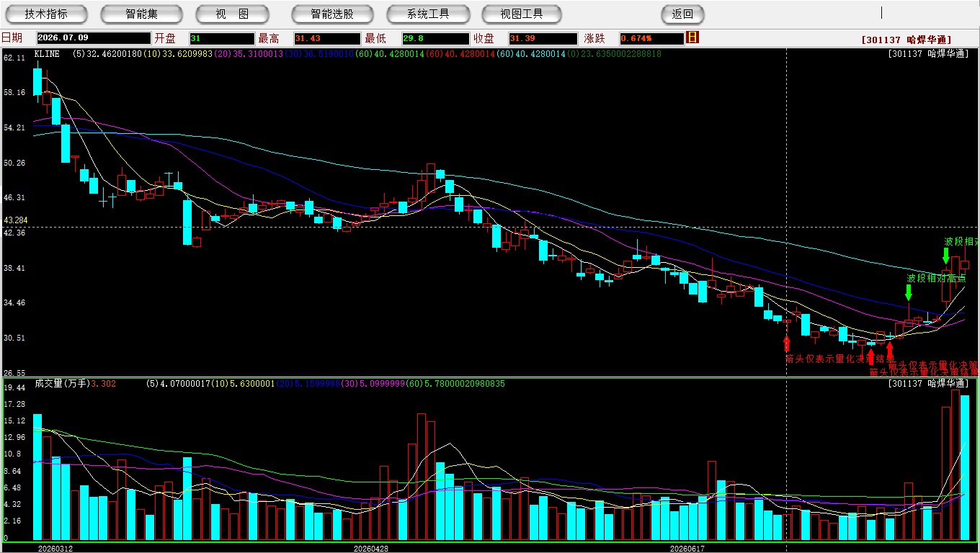Click the date field showing 2026.07.09
Viewport: 980px width, 553px height.
coord(93,38)
